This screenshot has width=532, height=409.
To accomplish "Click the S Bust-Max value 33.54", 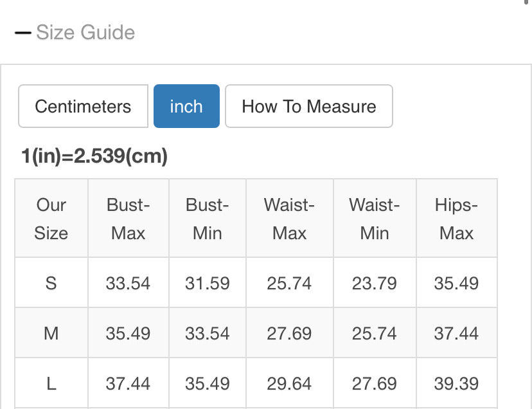I will click(128, 284).
